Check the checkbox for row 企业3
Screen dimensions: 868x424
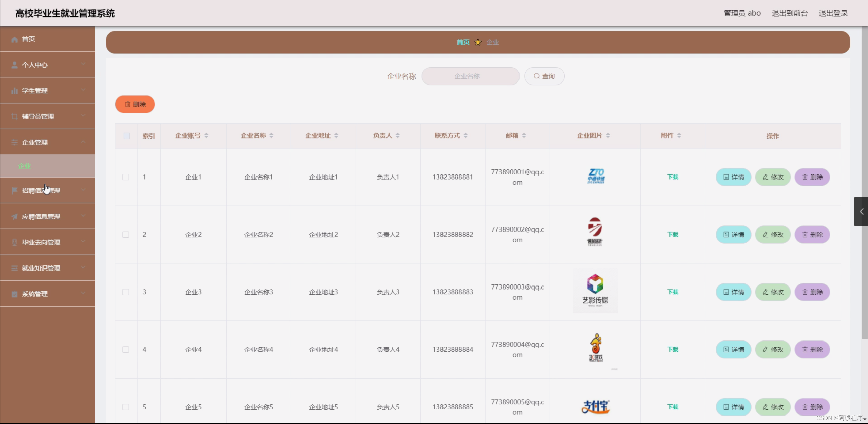pyautogui.click(x=126, y=292)
